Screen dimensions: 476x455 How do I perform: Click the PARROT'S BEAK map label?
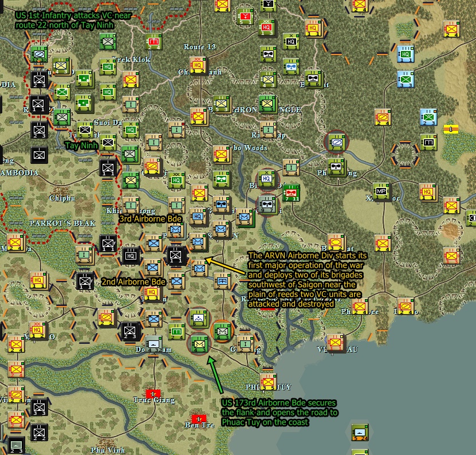click(x=62, y=223)
